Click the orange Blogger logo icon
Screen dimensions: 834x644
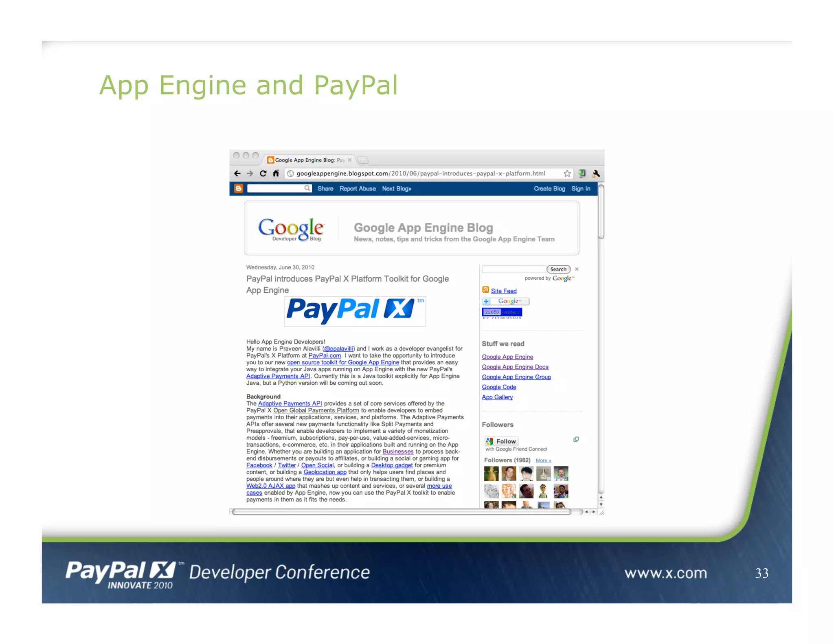pyautogui.click(x=239, y=188)
